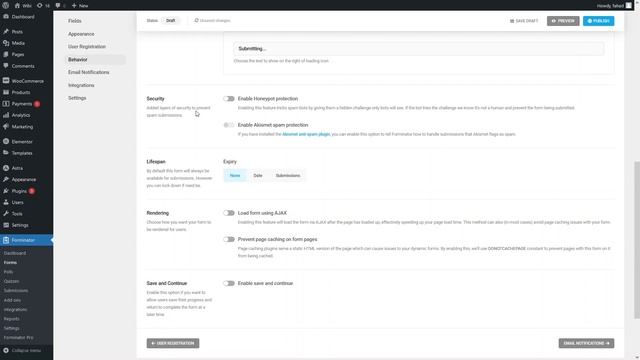This screenshot has width=640, height=360.
Task: Open the WooCommerce menu
Action: click(26, 81)
